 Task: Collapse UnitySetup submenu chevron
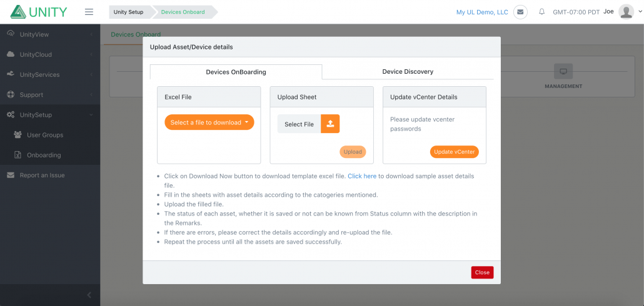point(91,115)
